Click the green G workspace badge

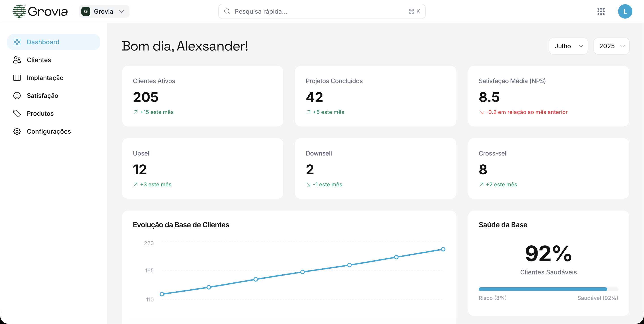(86, 11)
